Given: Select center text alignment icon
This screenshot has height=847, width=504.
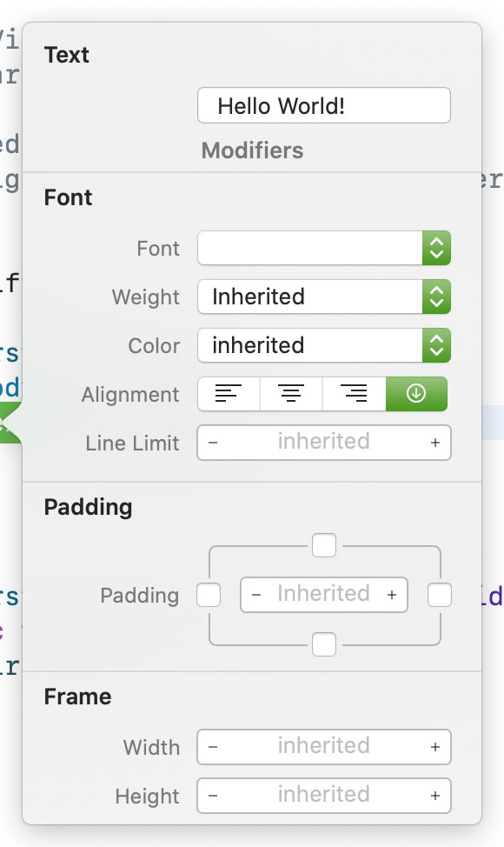Looking at the screenshot, I should tap(291, 394).
